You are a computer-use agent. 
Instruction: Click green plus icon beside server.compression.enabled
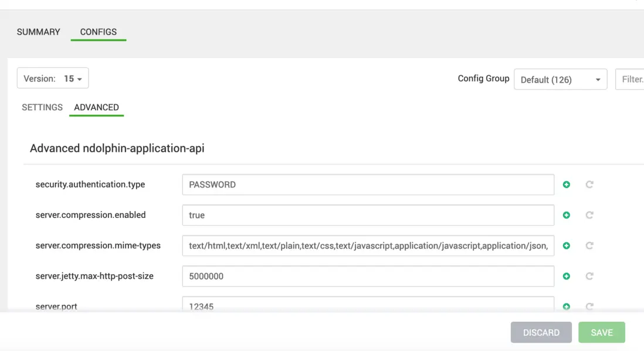click(x=567, y=215)
